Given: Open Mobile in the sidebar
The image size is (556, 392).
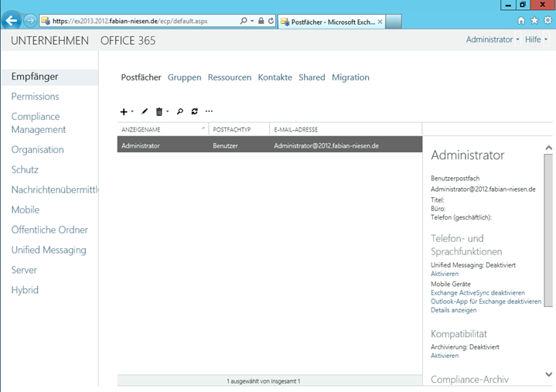Looking at the screenshot, I should 26,210.
